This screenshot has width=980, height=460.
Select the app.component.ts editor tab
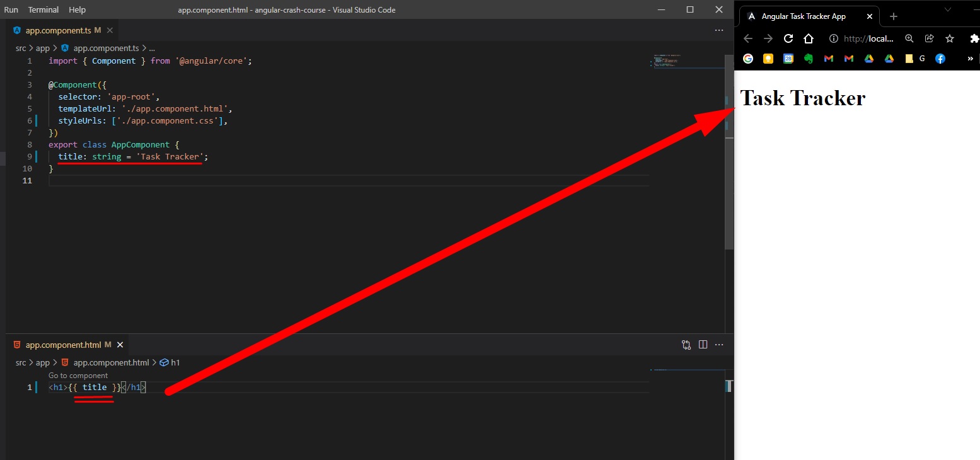coord(62,30)
